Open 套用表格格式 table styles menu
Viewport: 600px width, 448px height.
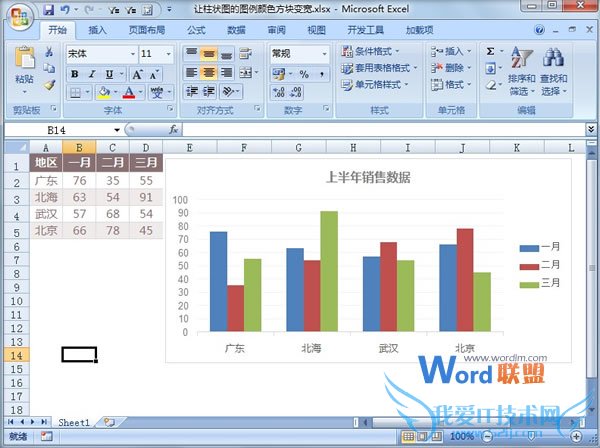pyautogui.click(x=379, y=68)
